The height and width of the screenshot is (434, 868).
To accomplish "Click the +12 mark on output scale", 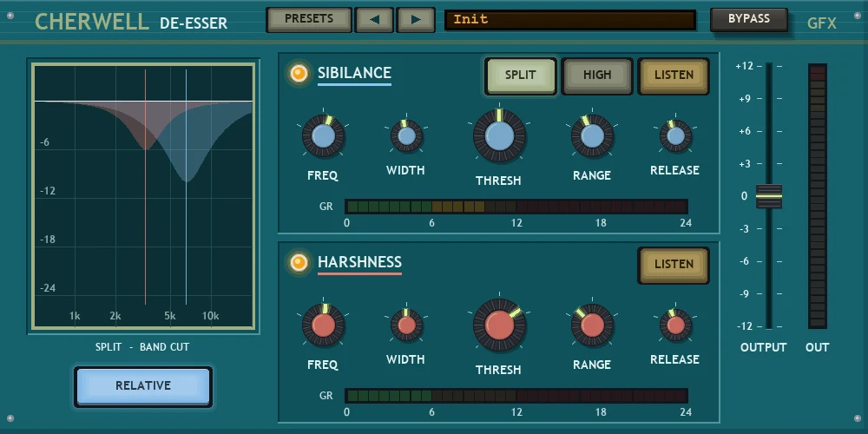I will click(x=745, y=66).
